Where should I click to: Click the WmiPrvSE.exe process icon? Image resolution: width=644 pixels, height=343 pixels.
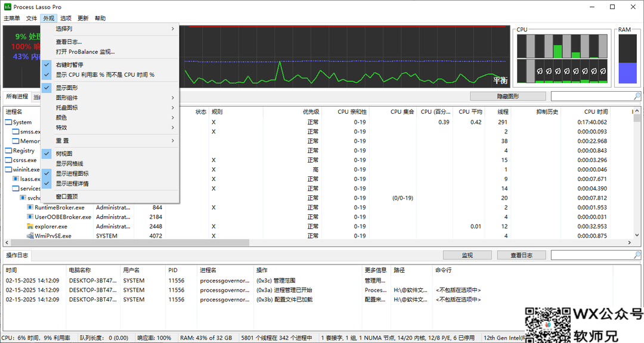click(x=30, y=235)
